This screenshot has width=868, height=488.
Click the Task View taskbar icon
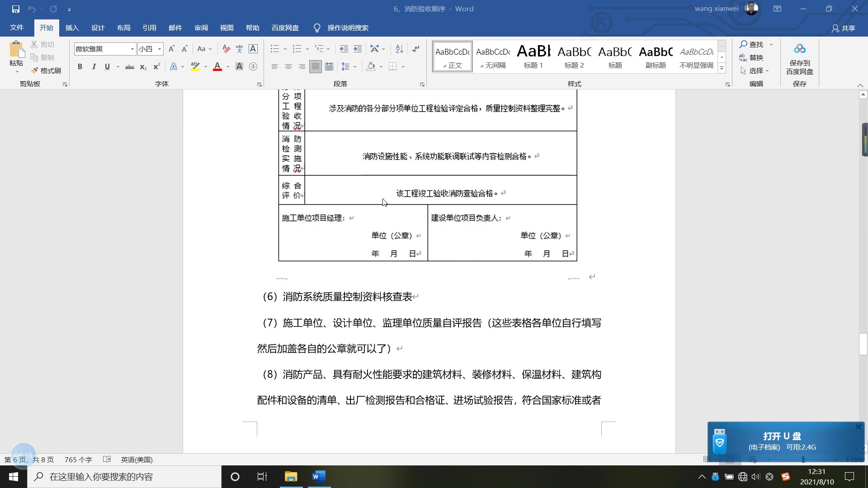[262, 477]
